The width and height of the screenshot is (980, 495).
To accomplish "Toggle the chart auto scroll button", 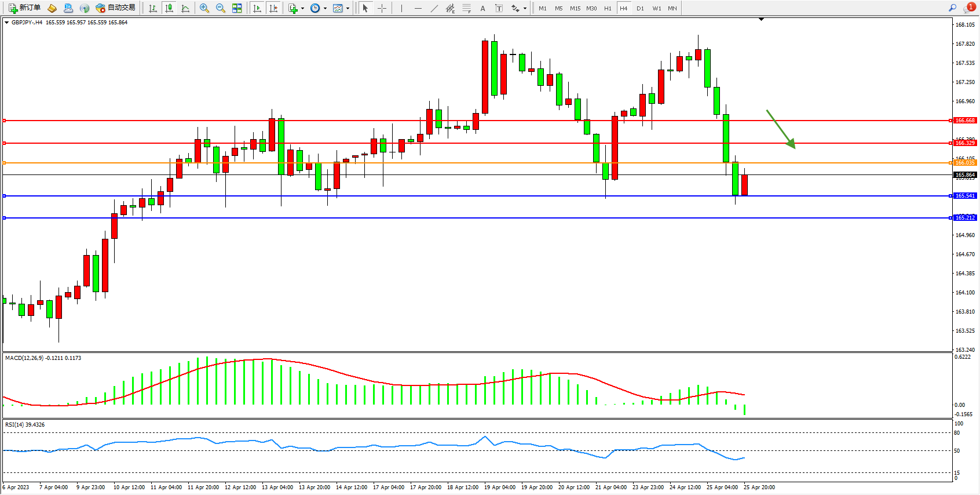I will pyautogui.click(x=257, y=8).
